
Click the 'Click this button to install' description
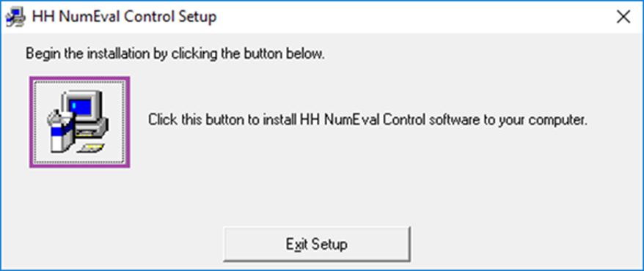pos(367,121)
